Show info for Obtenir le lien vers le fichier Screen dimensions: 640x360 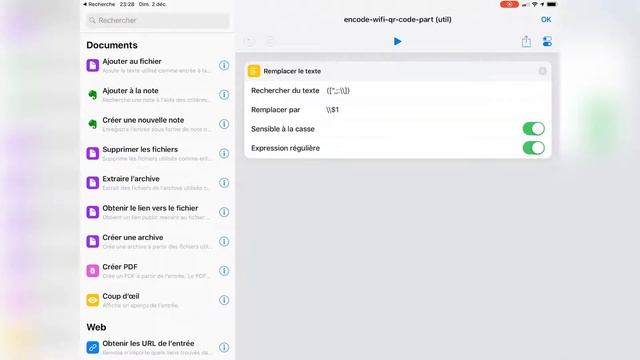(x=224, y=212)
